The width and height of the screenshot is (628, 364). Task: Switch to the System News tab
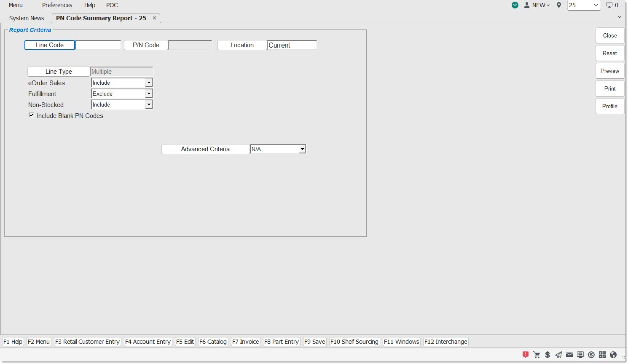(27, 18)
